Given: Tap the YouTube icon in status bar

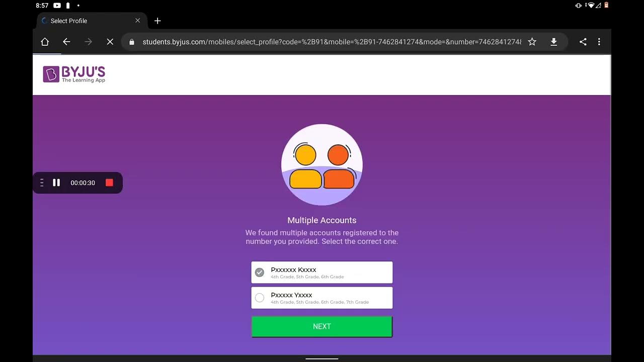Looking at the screenshot, I should coord(57,6).
